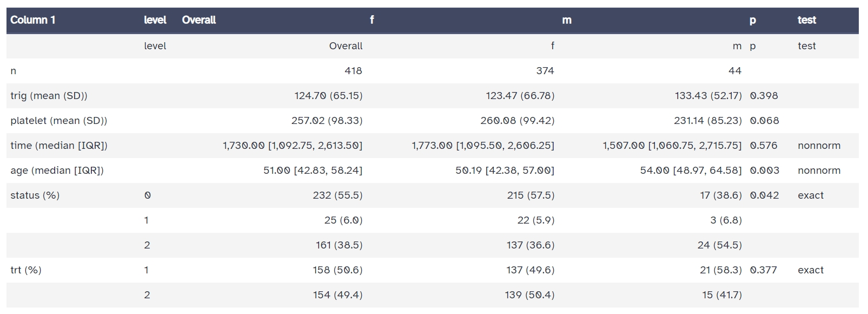Click the cell '232 (55.5)'
The width and height of the screenshot is (868, 314).
(337, 195)
